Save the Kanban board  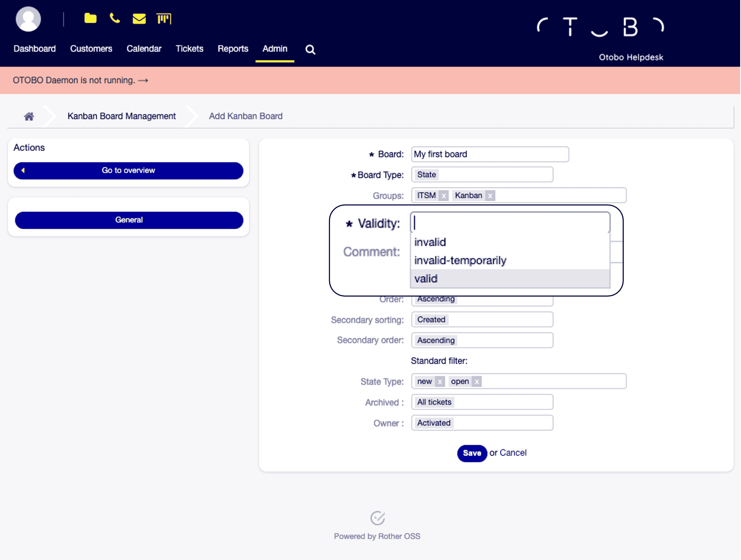(x=472, y=453)
